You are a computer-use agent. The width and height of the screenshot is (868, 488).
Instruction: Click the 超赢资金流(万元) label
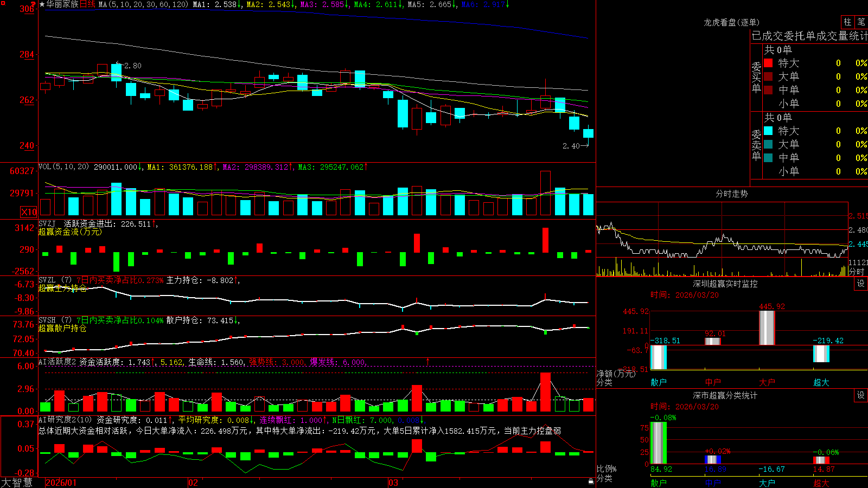(70, 232)
